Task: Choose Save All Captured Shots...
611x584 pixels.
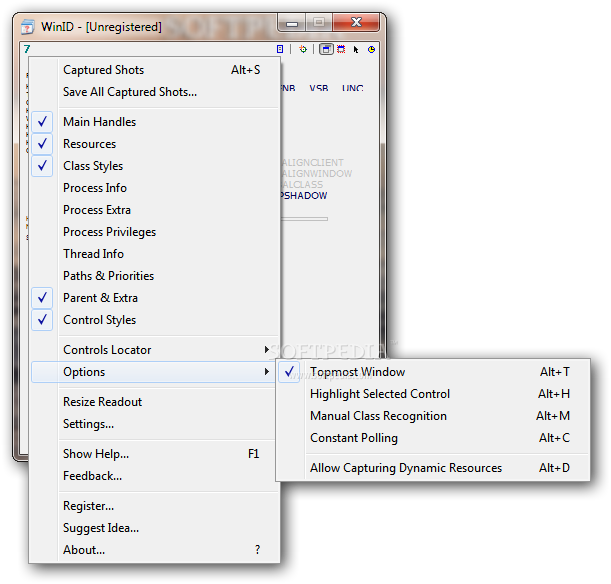Action: pos(155,92)
